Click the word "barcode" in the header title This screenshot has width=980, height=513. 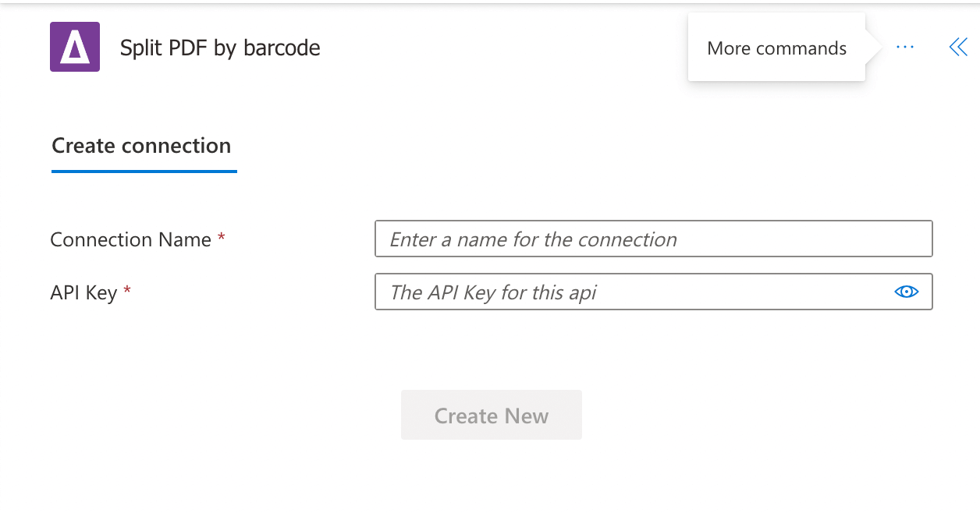pos(282,48)
